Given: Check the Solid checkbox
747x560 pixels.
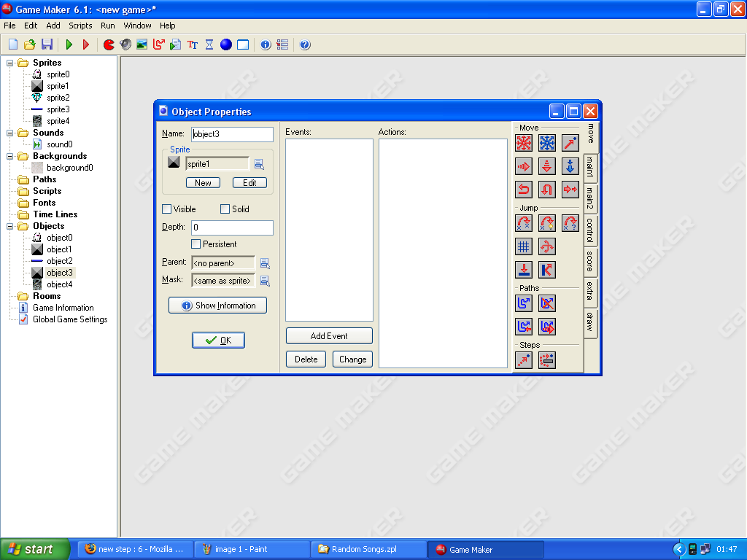Looking at the screenshot, I should coord(225,209).
